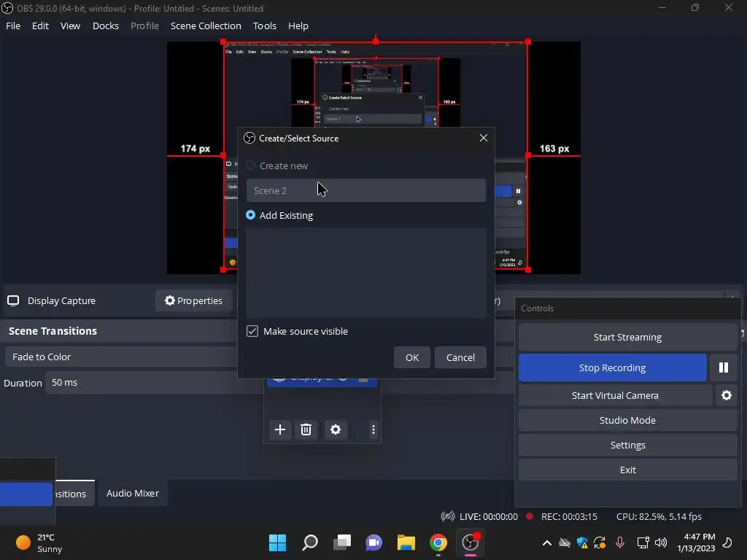Viewport: 747px width, 560px height.
Task: Click Start Virtual Camera
Action: 615,395
